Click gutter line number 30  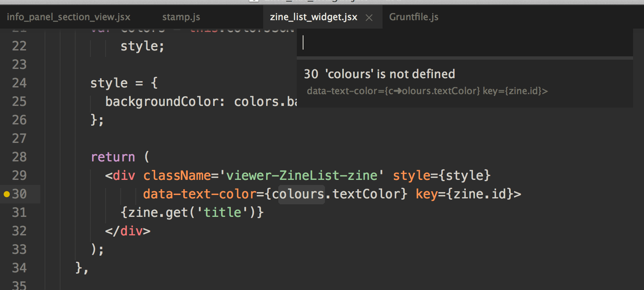click(x=19, y=194)
